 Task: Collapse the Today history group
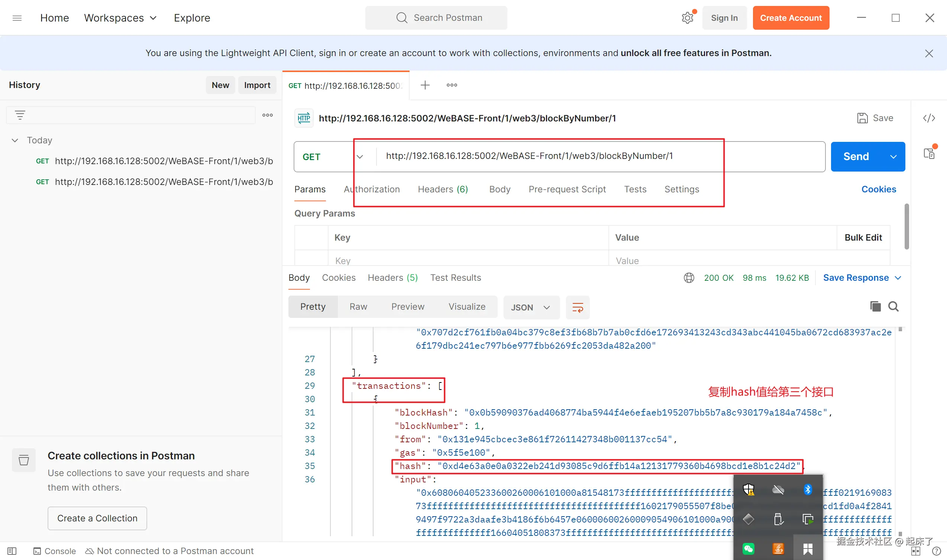click(x=15, y=140)
